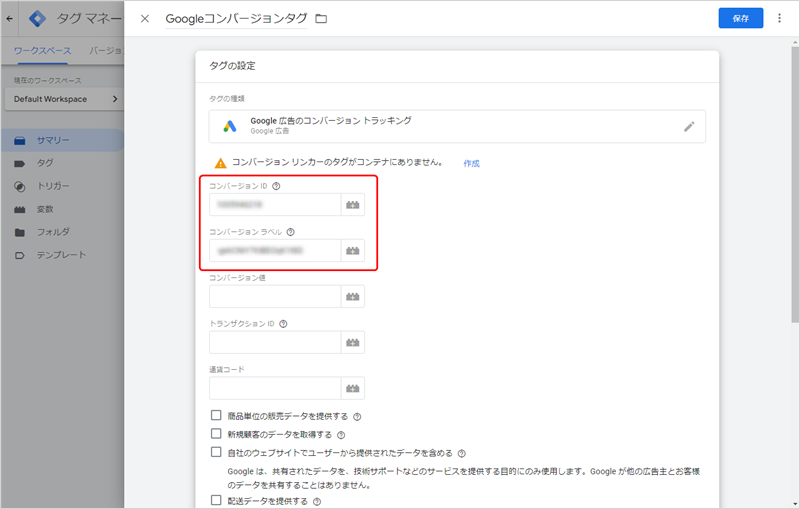This screenshot has width=800, height=509.
Task: Rename tag title Googleコンバージョンタグ
Action: click(x=236, y=19)
